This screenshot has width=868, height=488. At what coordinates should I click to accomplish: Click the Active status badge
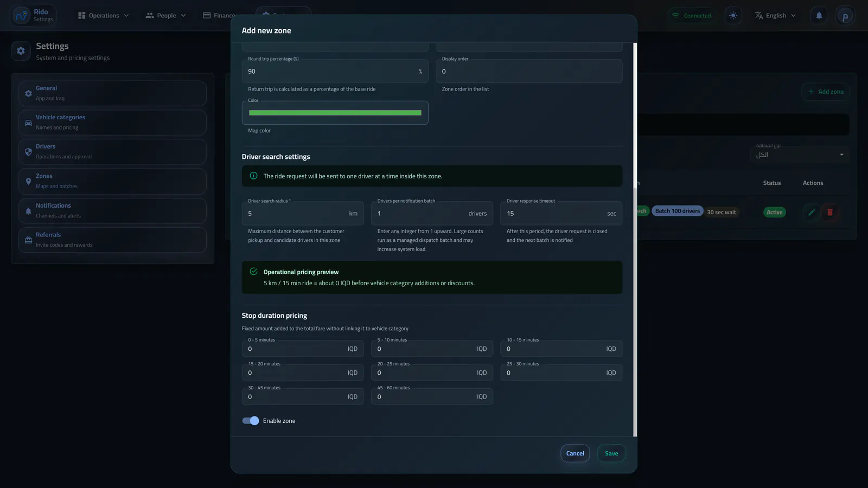(774, 212)
